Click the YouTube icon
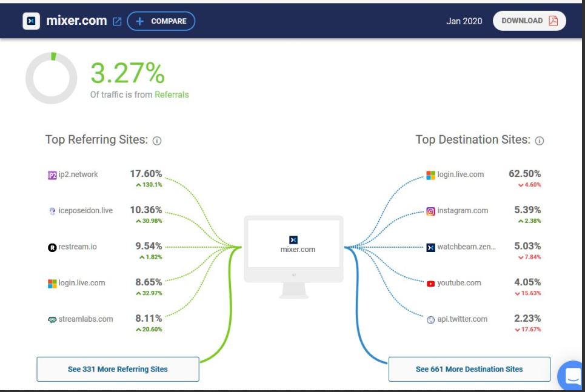This screenshot has width=585, height=392. coord(430,284)
